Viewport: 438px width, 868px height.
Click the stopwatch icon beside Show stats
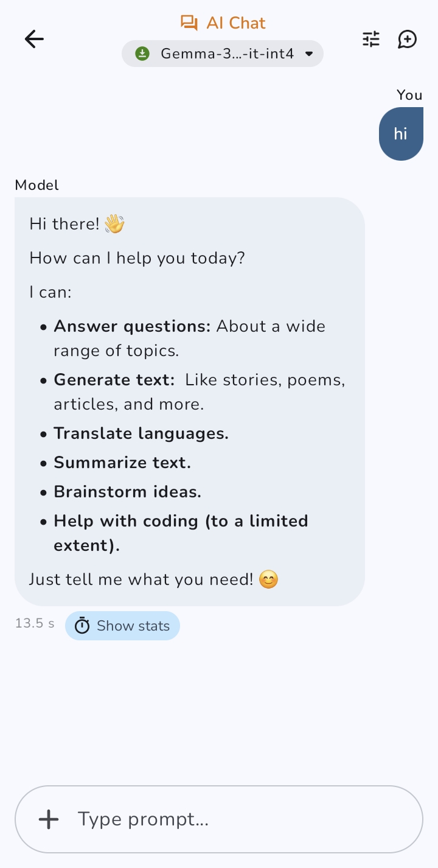coord(82,626)
